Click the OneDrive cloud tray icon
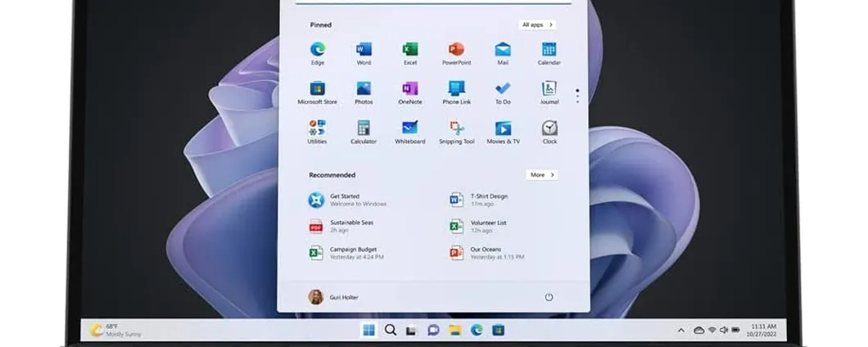Screen dimensions: 868x347 [698, 331]
